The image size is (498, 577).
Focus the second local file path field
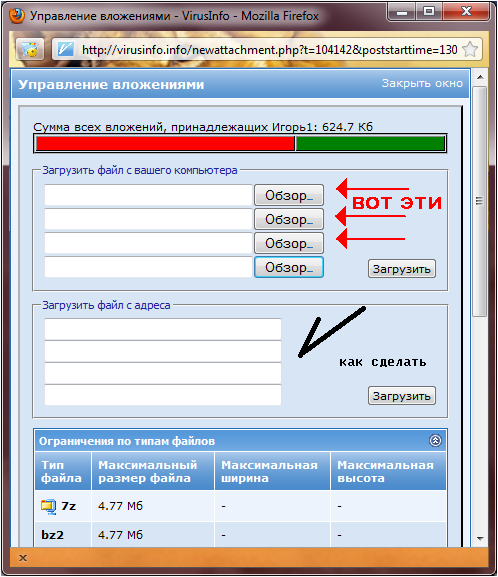pos(148,219)
